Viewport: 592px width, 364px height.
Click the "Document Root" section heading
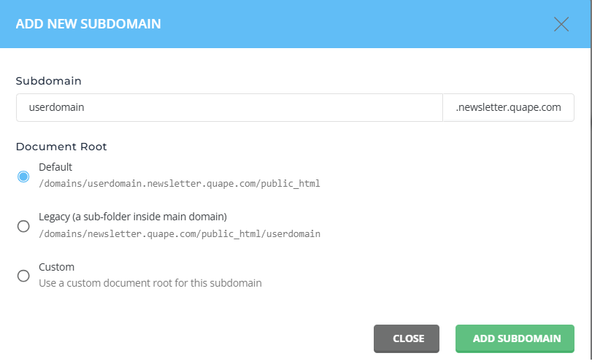(x=61, y=147)
